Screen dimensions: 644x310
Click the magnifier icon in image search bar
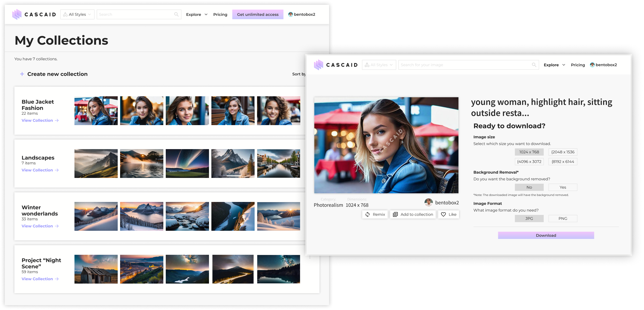point(534,65)
